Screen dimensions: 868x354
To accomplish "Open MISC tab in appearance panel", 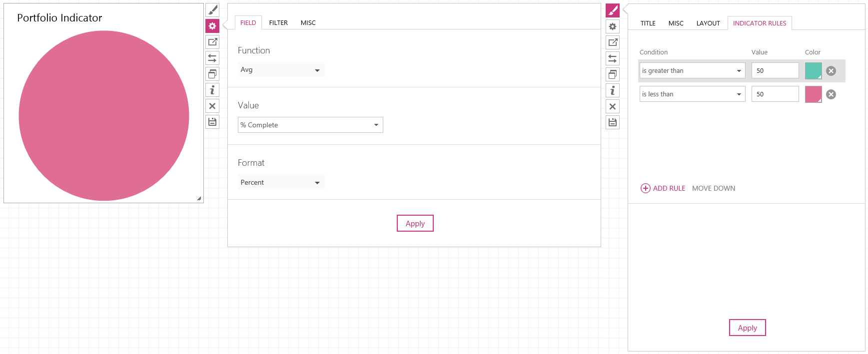I will pyautogui.click(x=676, y=23).
